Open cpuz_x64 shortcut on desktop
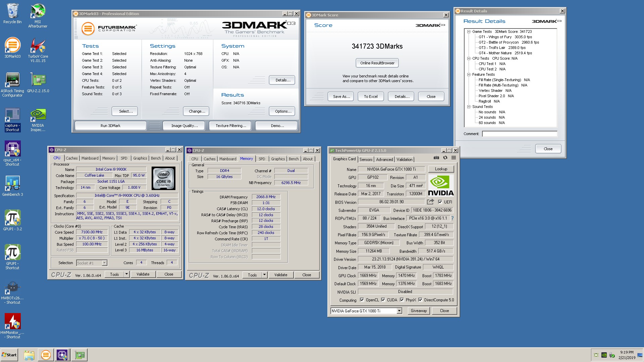The image size is (644, 362). point(12,154)
